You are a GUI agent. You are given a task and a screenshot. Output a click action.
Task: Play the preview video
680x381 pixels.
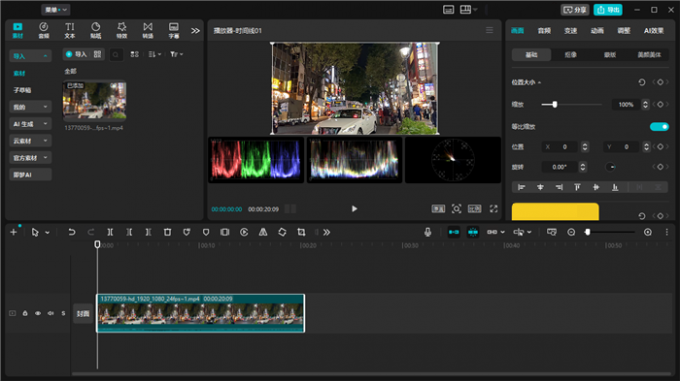coord(354,209)
